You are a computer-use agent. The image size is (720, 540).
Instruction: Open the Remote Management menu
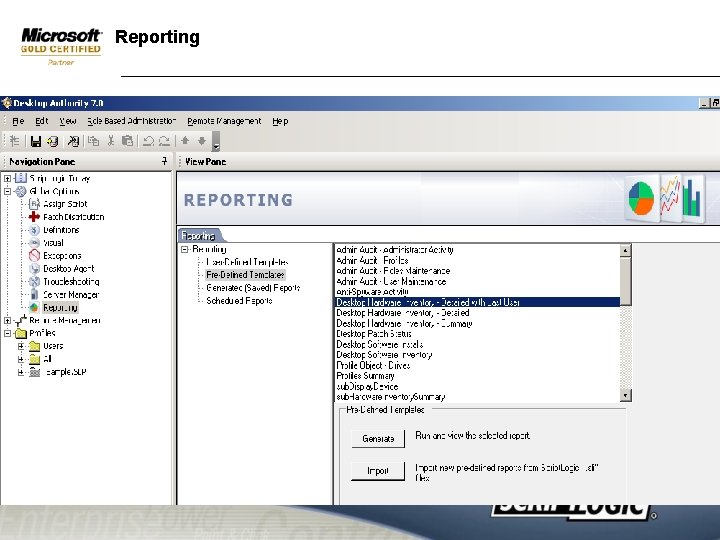(224, 121)
